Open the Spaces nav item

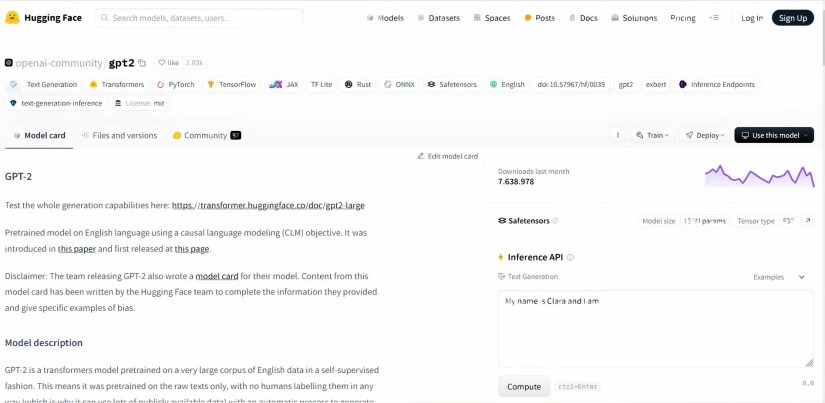tap(491, 18)
